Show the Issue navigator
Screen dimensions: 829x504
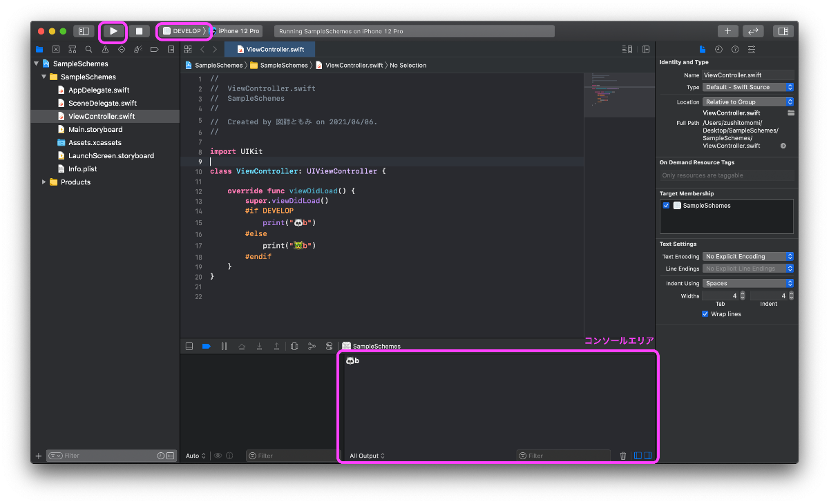[x=105, y=50]
